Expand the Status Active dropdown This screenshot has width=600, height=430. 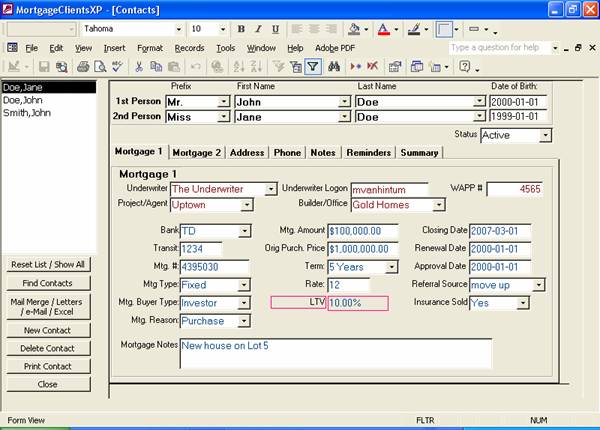coord(545,135)
